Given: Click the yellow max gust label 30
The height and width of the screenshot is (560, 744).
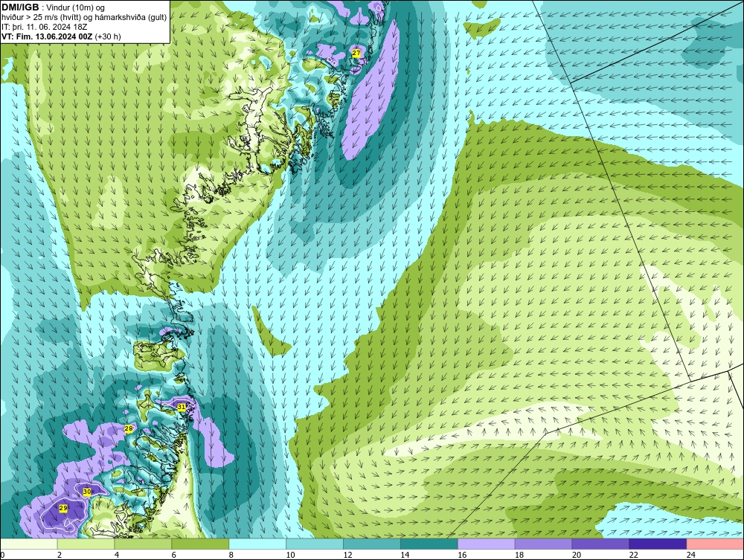Looking at the screenshot, I should click(87, 492).
